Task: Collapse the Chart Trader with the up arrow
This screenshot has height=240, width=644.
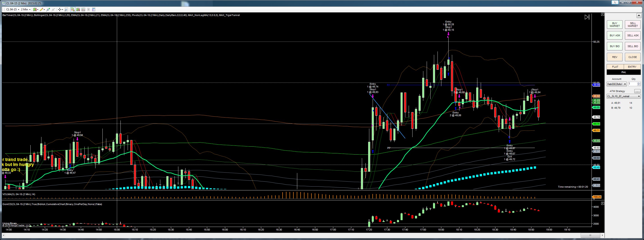Action: point(639,16)
